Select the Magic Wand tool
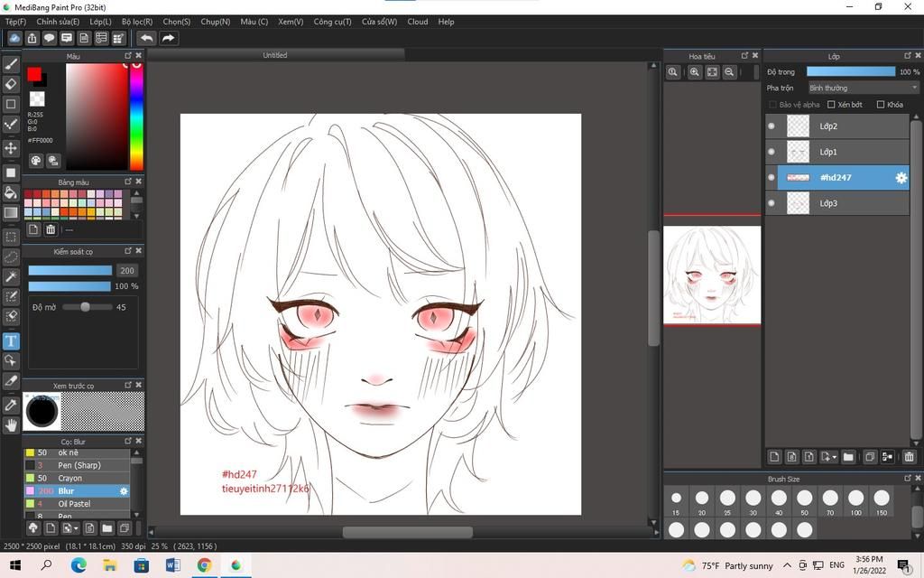Viewport: 924px width, 578px height. [x=11, y=276]
